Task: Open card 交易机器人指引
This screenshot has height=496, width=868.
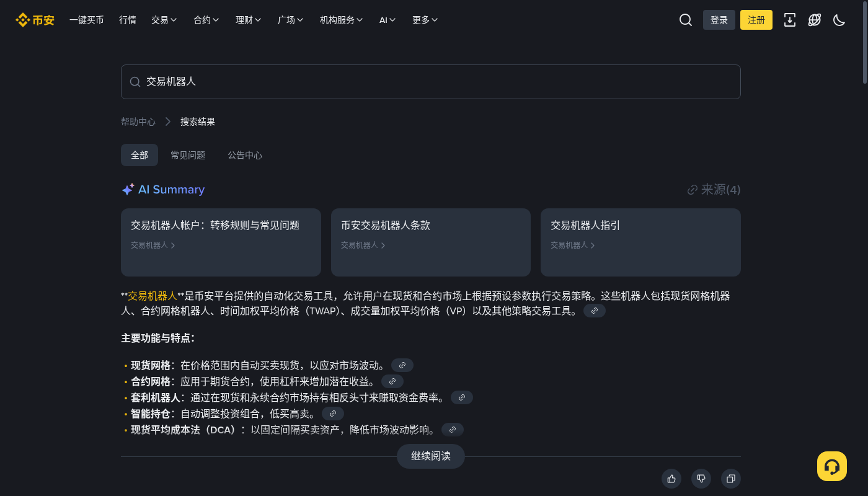Action: click(x=640, y=242)
